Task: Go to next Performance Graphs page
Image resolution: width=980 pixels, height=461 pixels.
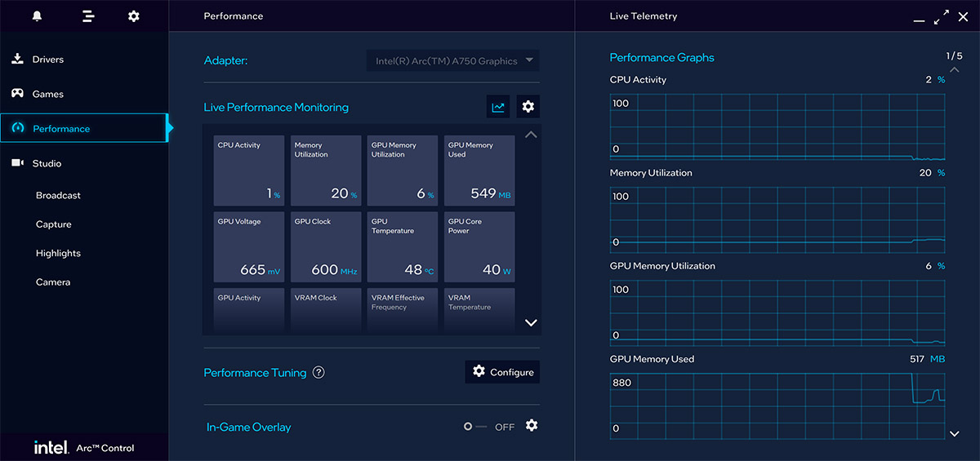Action: click(x=955, y=434)
